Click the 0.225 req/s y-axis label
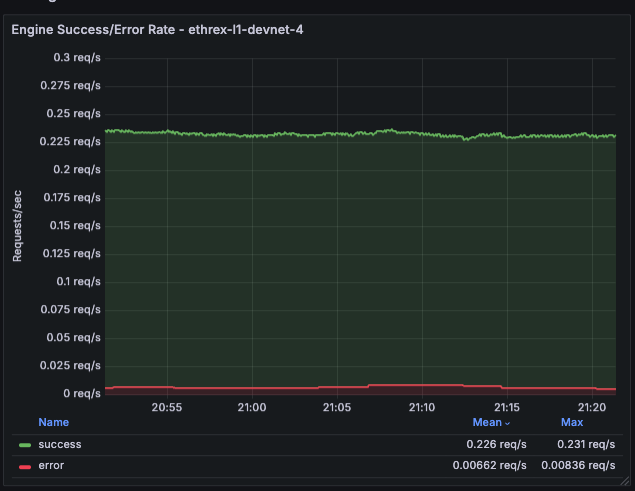635x491 pixels. coord(70,141)
